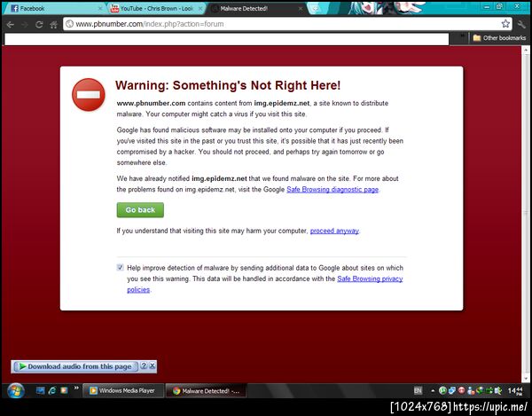Follow the proceed anyway link
The image size is (532, 416).
334,232
